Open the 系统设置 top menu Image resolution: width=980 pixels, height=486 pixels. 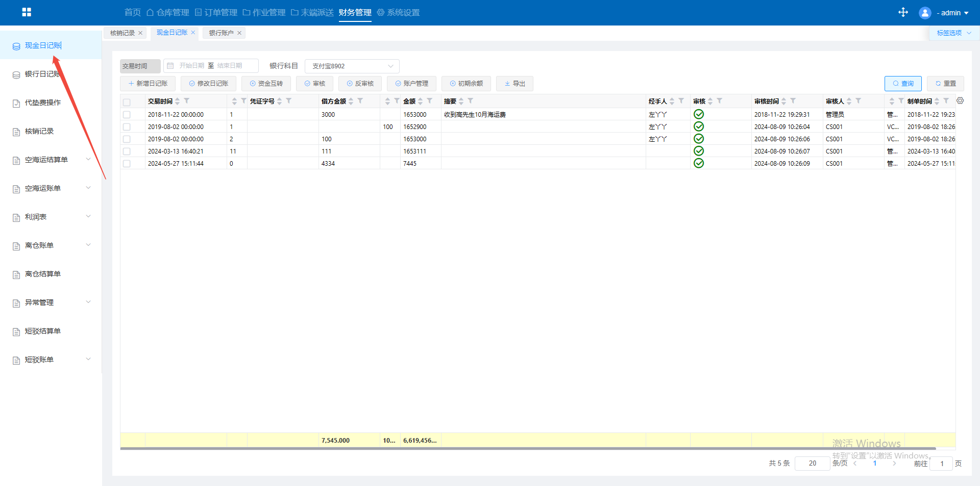pyautogui.click(x=399, y=13)
